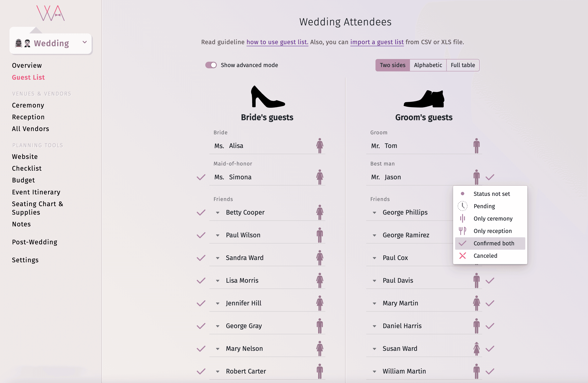Choose Only ceremony status option

493,219
